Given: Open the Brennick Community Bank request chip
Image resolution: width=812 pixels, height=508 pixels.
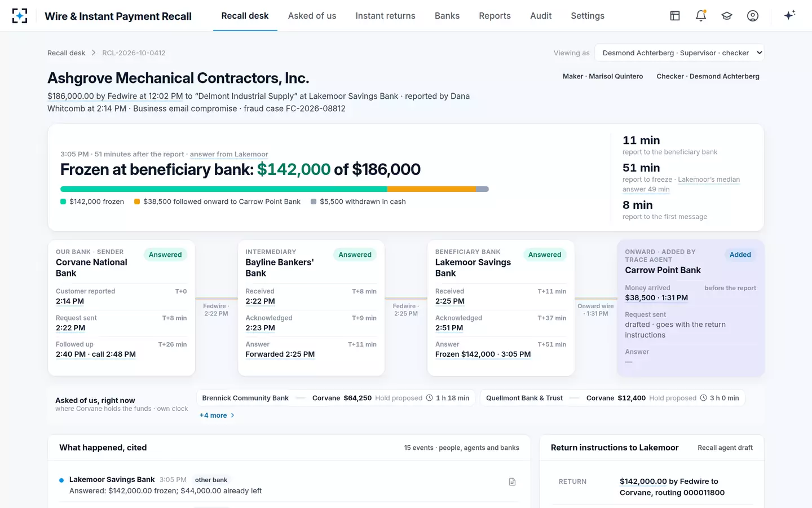Looking at the screenshot, I should 336,398.
